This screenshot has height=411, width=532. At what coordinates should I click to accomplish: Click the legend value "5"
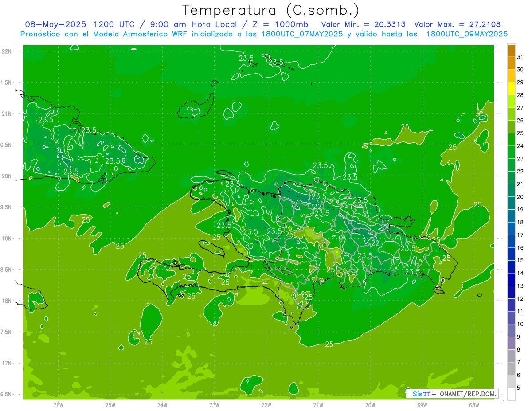pos(519,388)
